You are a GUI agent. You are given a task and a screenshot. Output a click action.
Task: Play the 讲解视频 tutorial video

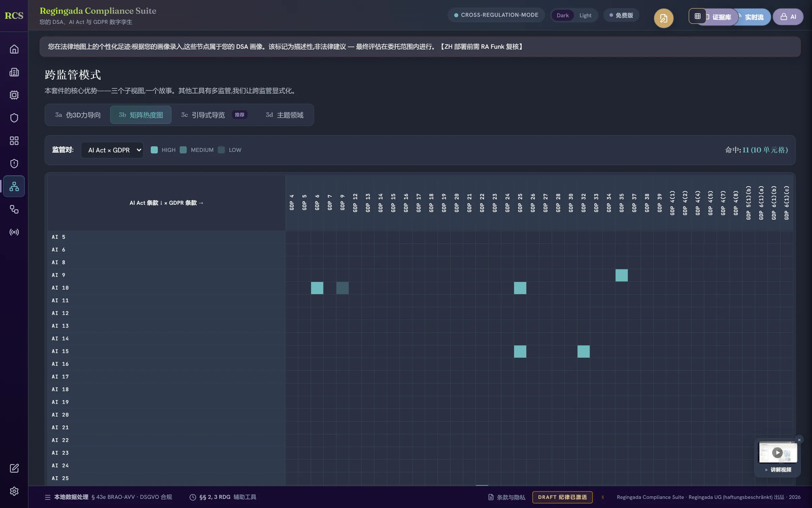click(x=777, y=452)
